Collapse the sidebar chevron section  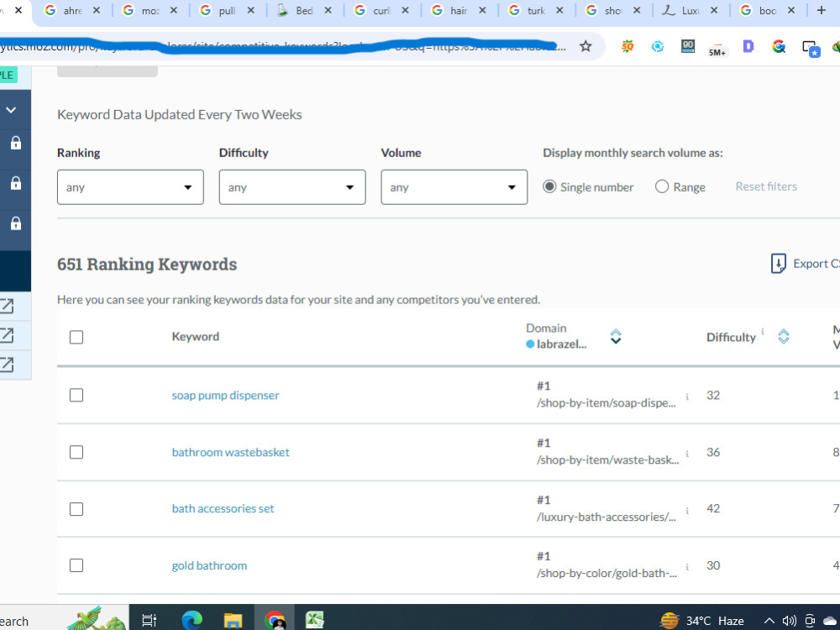click(11, 110)
